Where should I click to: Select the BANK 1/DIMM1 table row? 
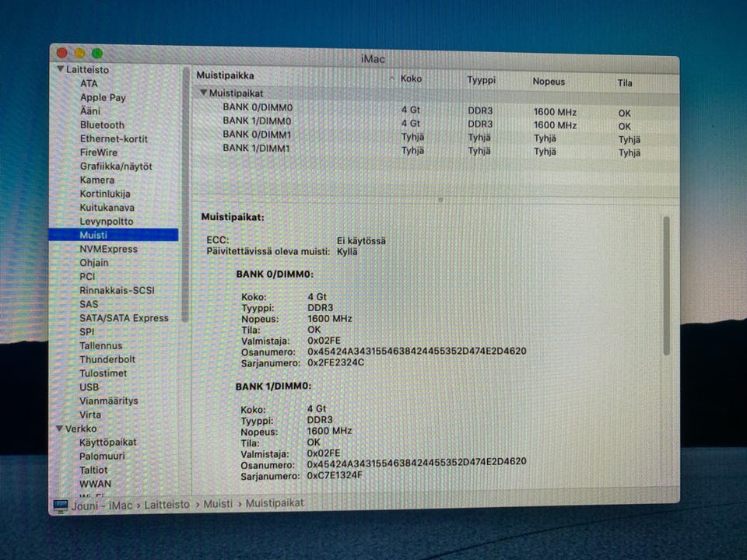tap(436, 150)
